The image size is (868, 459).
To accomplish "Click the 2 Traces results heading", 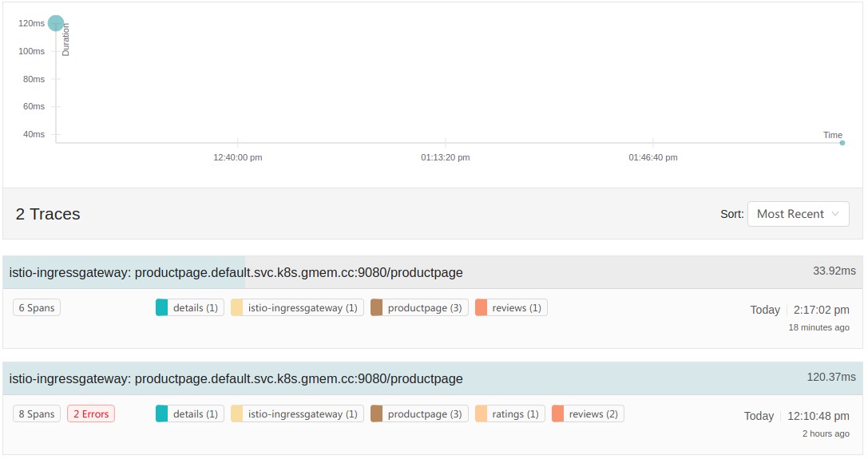I will coord(48,214).
